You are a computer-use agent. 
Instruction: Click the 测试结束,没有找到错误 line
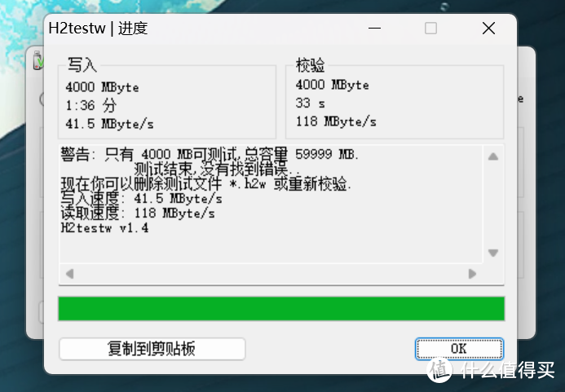(217, 169)
